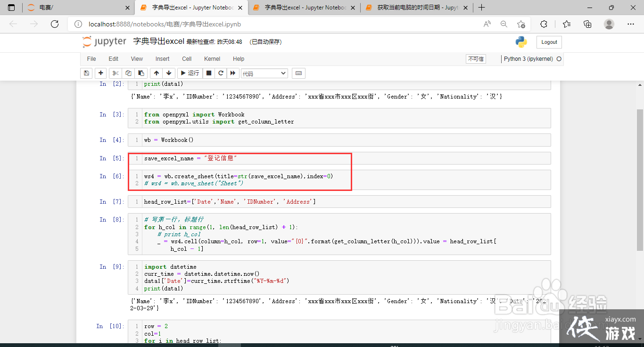Click the Jupyter logo
The height and width of the screenshot is (347, 644).
pos(104,41)
